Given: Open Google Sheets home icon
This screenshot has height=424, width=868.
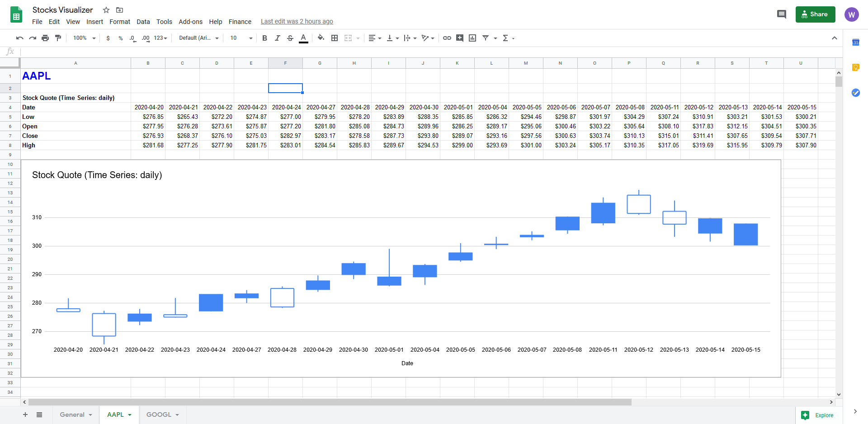Looking at the screenshot, I should click(16, 14).
